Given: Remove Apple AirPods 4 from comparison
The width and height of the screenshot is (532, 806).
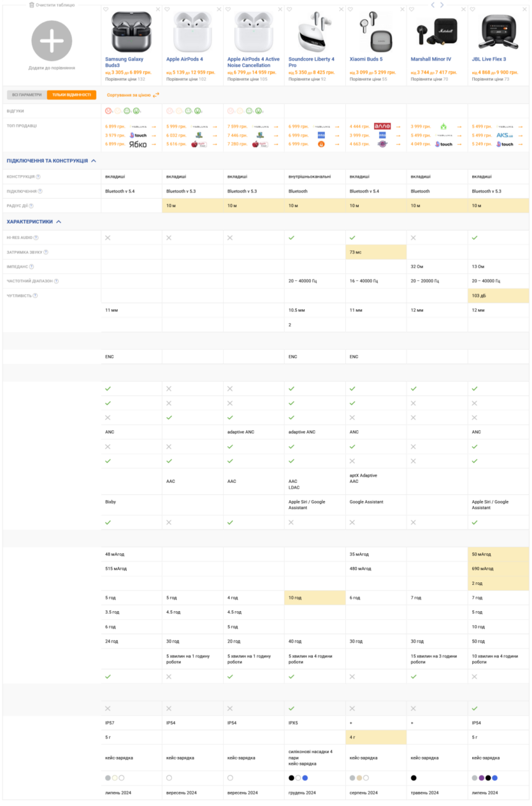Looking at the screenshot, I should coord(219,10).
